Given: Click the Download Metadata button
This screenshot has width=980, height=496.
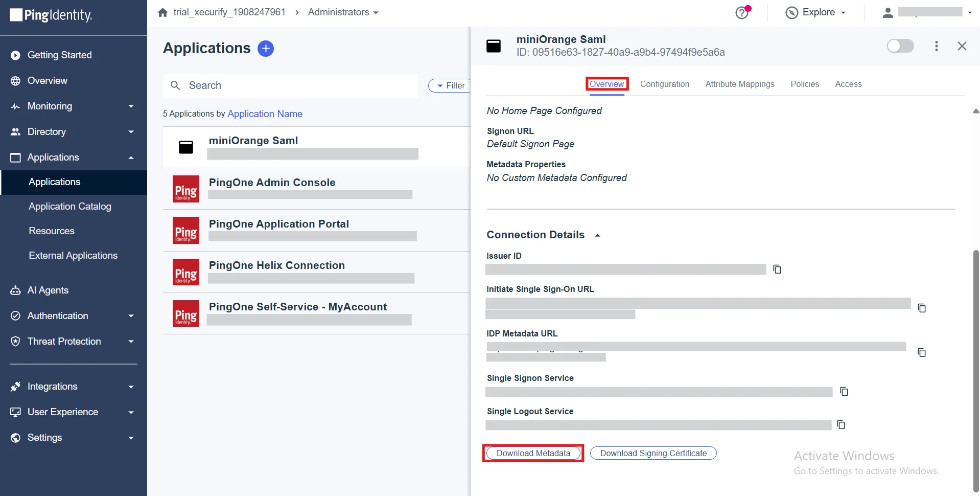Looking at the screenshot, I should point(533,453).
